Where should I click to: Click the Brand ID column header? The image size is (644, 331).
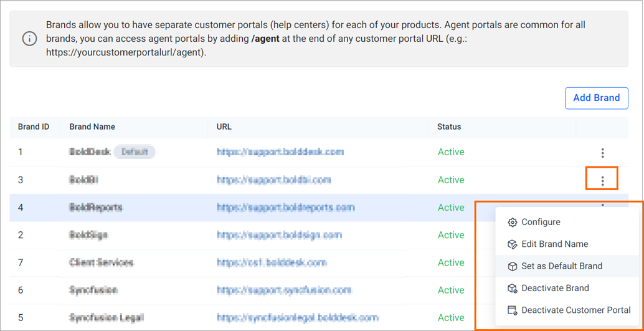[34, 127]
